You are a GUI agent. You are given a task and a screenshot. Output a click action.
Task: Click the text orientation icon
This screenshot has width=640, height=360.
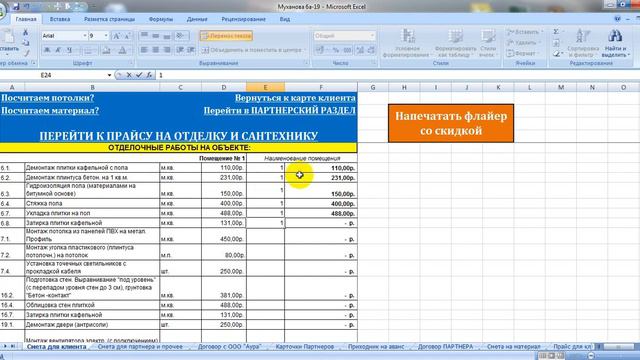click(180, 36)
